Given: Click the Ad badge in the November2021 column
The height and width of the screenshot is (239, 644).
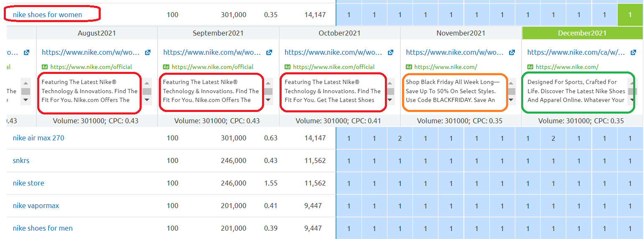Looking at the screenshot, I should pyautogui.click(x=409, y=67).
